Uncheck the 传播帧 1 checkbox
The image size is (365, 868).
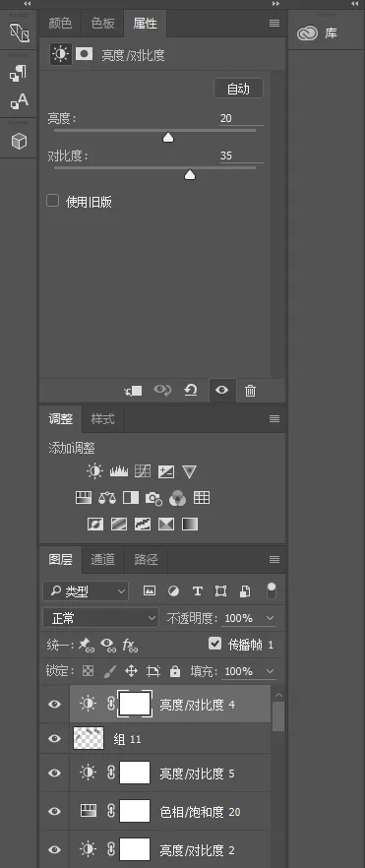point(214,644)
